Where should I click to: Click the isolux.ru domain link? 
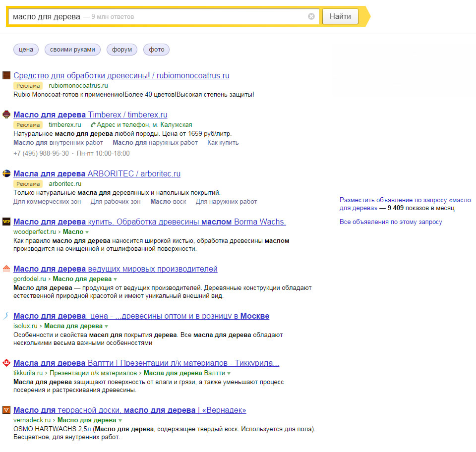(x=25, y=326)
